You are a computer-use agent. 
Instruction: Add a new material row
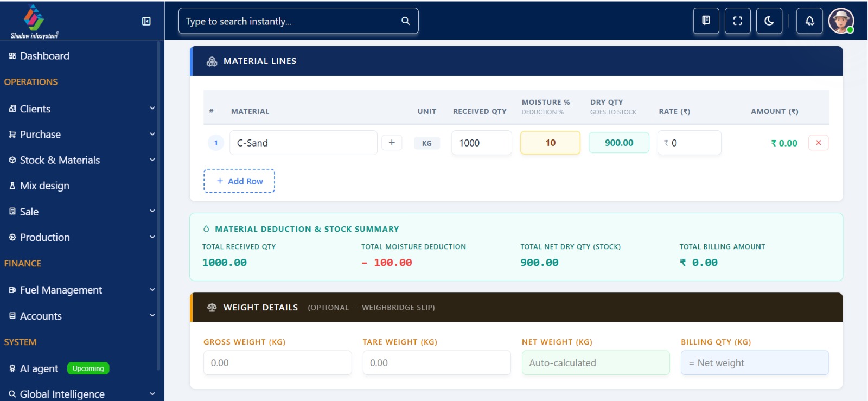[239, 181]
